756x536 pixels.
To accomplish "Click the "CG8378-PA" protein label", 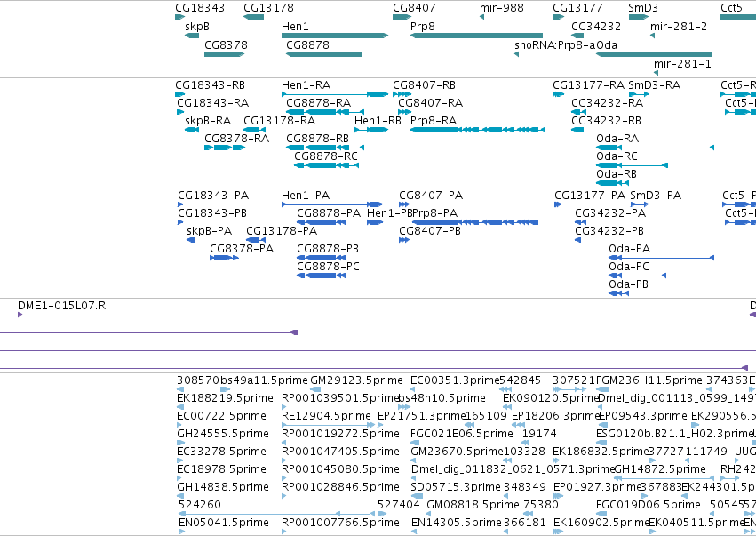I will click(x=242, y=250).
